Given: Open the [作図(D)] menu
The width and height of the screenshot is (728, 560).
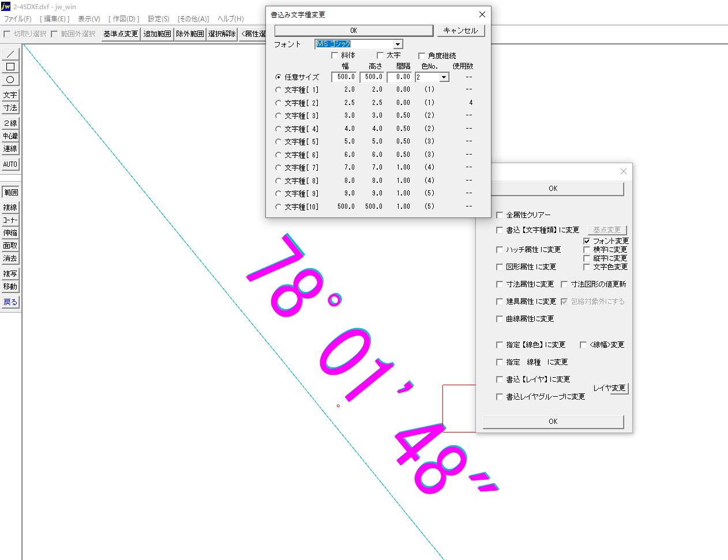Looking at the screenshot, I should click(124, 19).
